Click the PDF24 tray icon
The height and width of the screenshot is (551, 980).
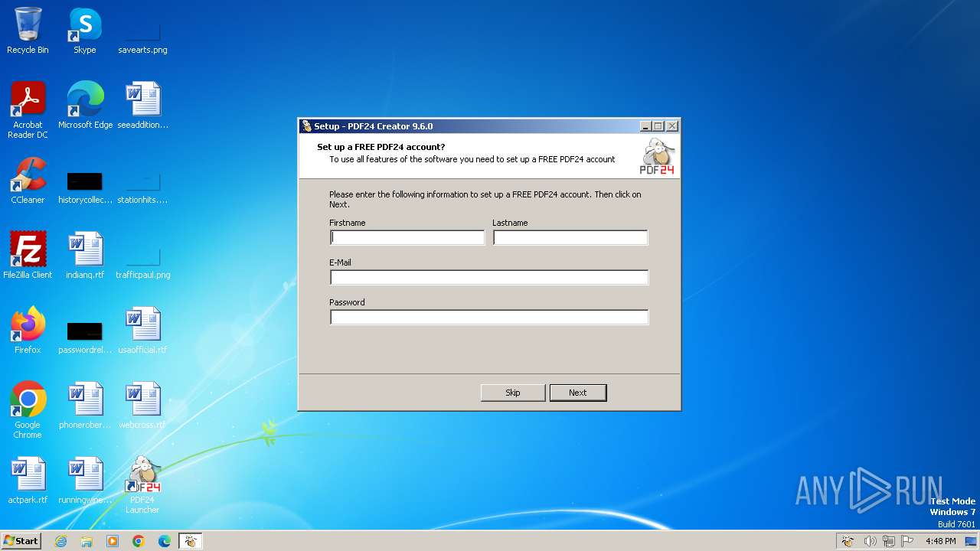848,541
